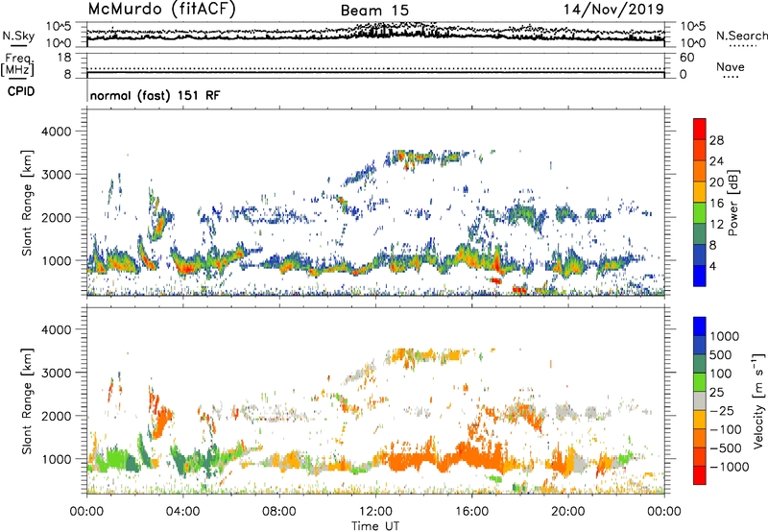Click the red top segment of power colorbar
Image resolution: width=768 pixels, height=532 pixels.
(x=700, y=129)
